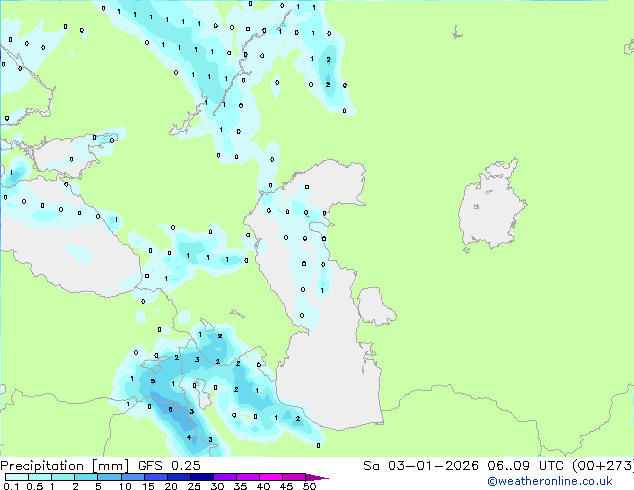
Task: Click the 10–15 mm cornflower blue legend swatch
Action: [132, 477]
